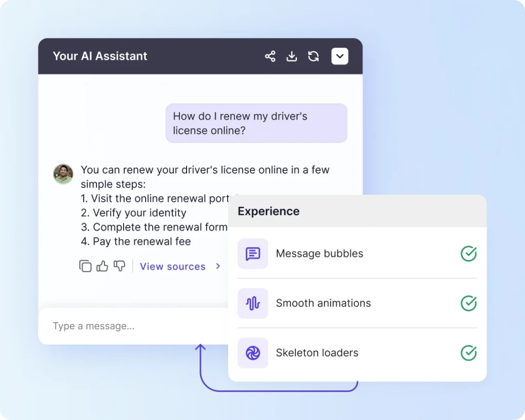Viewport: 525px width, 420px height.
Task: Toggle the Smooth animations checkmark
Action: tap(469, 303)
